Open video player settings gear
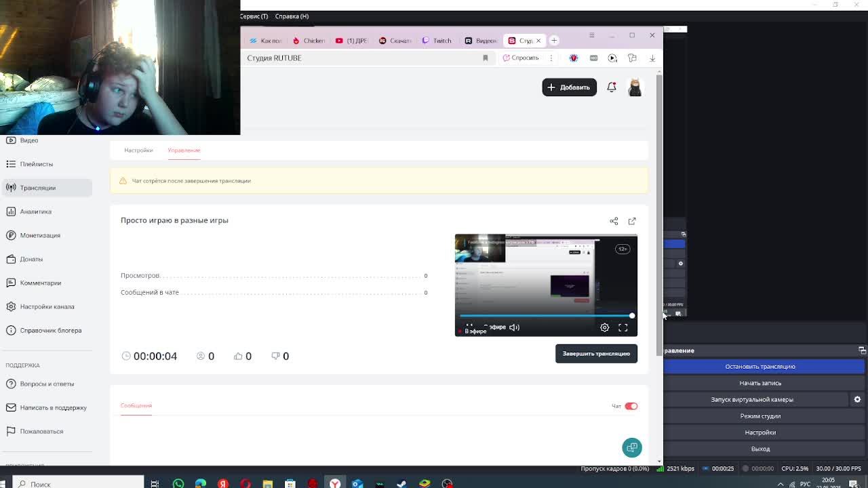This screenshot has height=488, width=868. click(604, 327)
